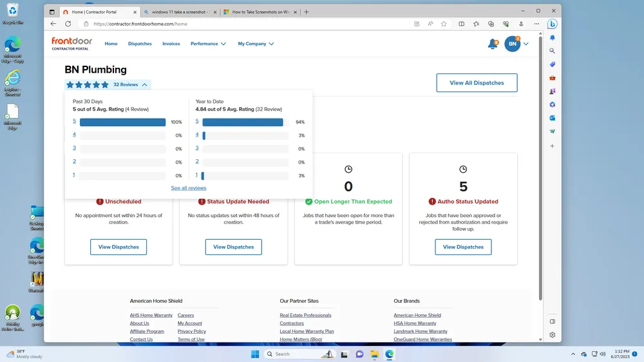Collapse the 32 Reviews rating panel

145,85
